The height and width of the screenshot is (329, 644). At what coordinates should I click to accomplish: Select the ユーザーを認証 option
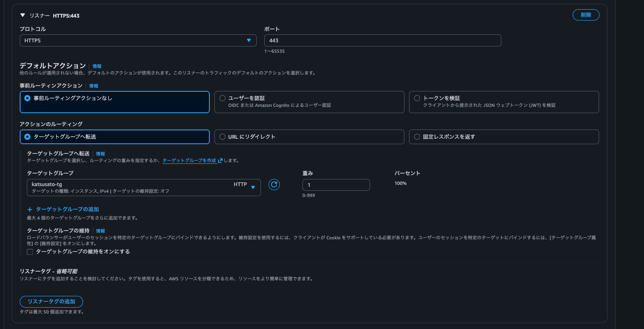tap(222, 98)
